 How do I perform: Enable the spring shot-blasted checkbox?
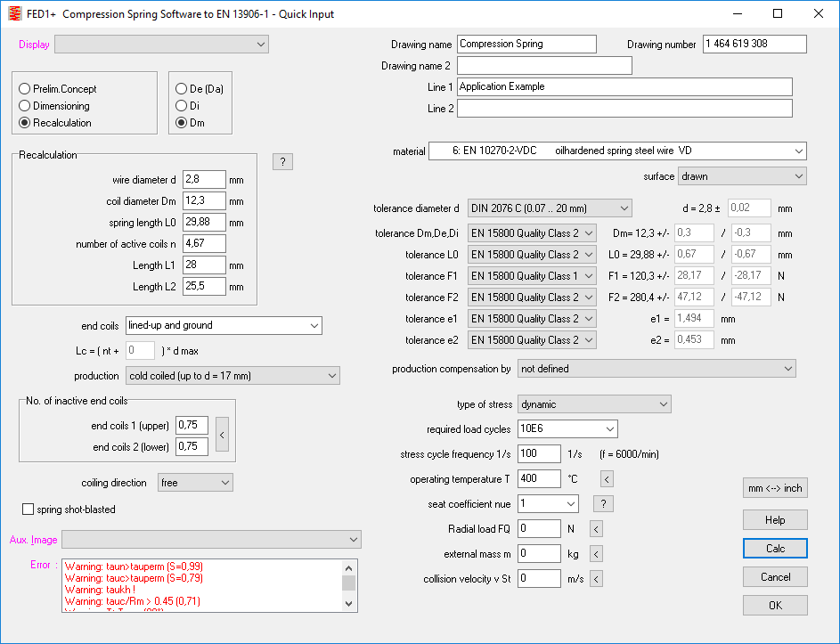pyautogui.click(x=28, y=509)
